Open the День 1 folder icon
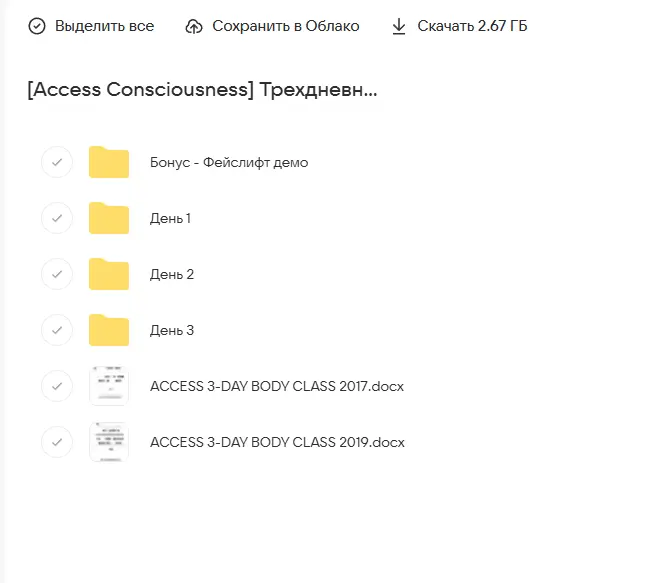Viewport: 651px width, 583px height. 109,218
